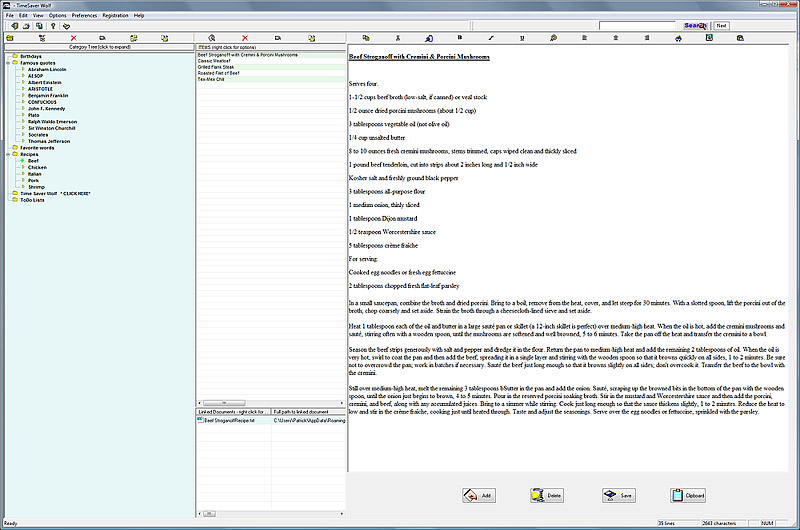Image resolution: width=800 pixels, height=530 pixels.
Task: Click the rename label icon above items list
Action: [x=278, y=38]
